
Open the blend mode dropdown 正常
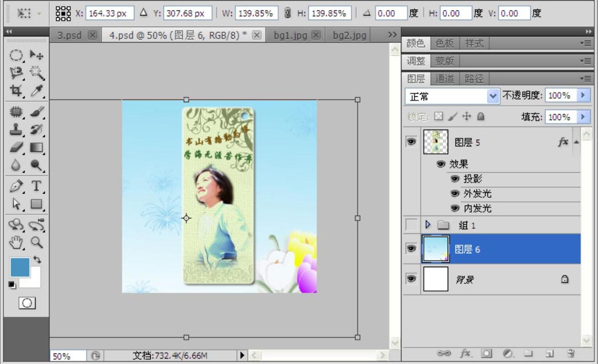point(452,96)
